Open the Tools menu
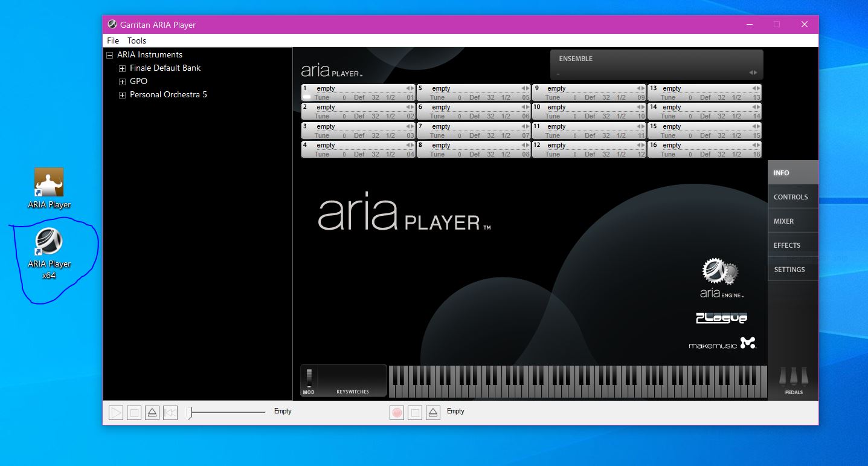This screenshot has height=466, width=868. click(137, 40)
